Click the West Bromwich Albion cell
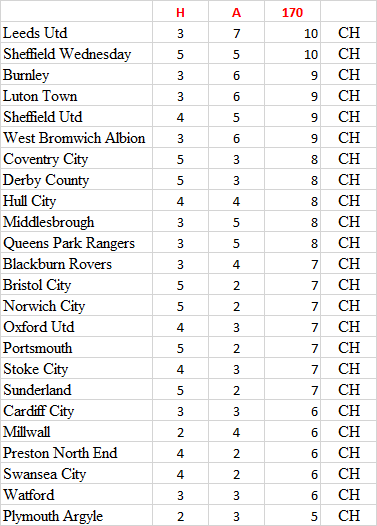Screen dimensions: 377x526 click(77, 138)
